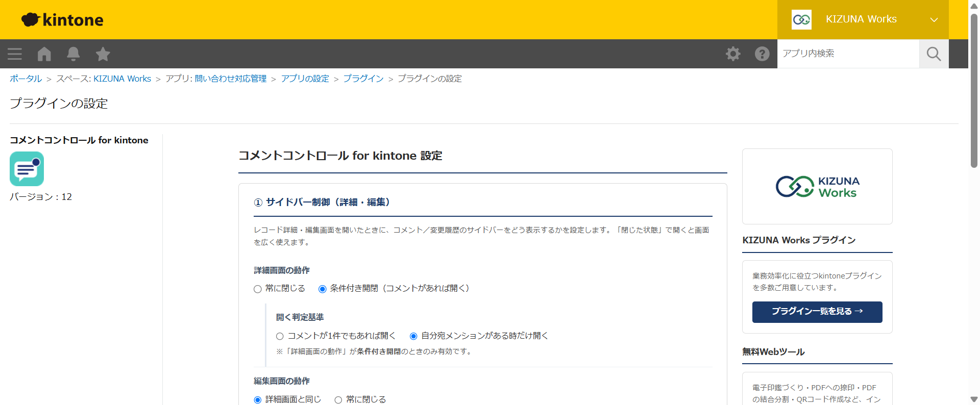Click the kintone logo
The image size is (980, 405).
point(62,20)
